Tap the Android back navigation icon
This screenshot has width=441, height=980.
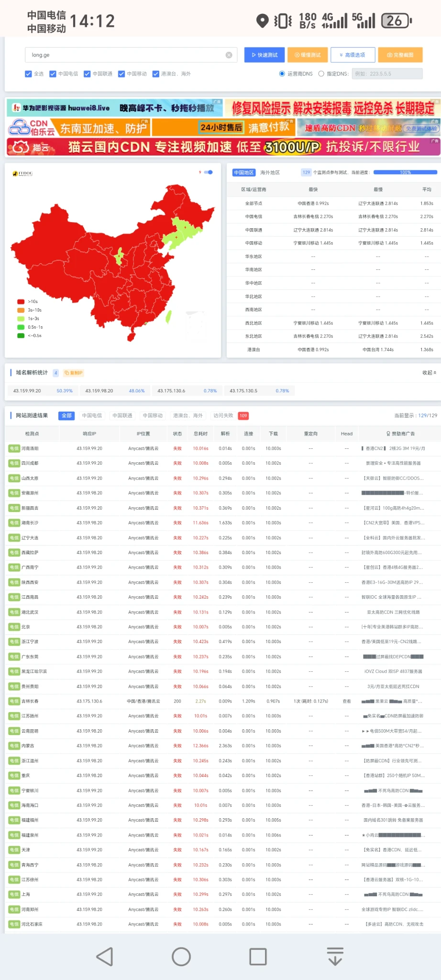click(x=105, y=957)
